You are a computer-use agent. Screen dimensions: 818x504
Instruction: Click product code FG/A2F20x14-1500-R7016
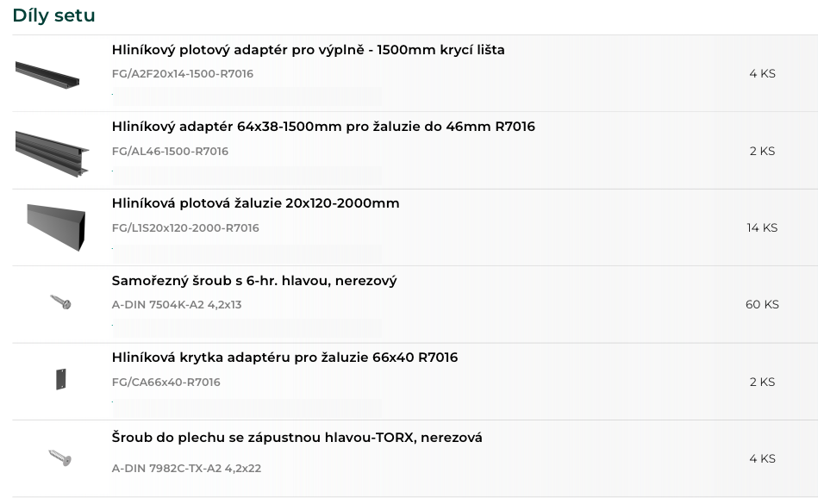(x=183, y=74)
